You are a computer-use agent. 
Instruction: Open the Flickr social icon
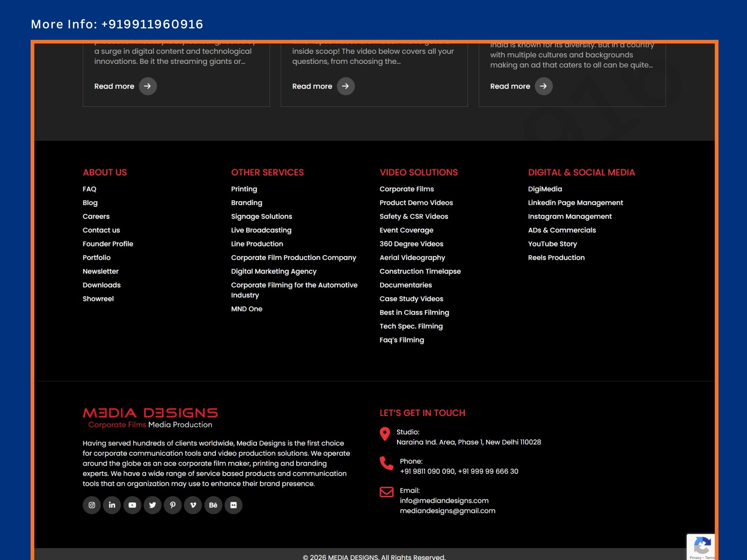(233, 505)
